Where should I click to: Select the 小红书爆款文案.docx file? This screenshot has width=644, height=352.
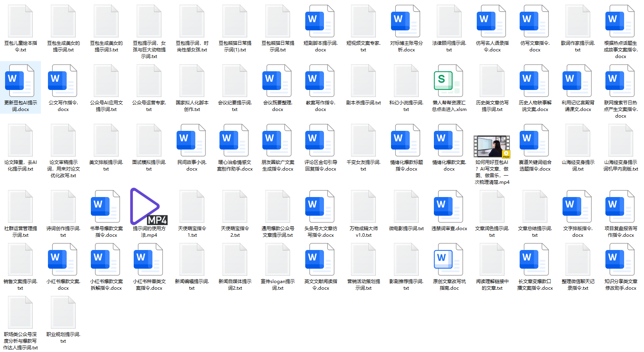click(x=63, y=260)
